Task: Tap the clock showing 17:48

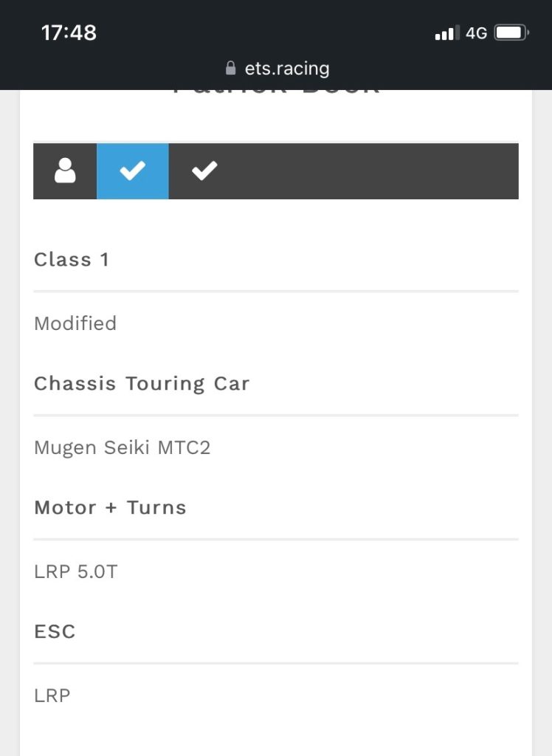Action: pyautogui.click(x=69, y=33)
